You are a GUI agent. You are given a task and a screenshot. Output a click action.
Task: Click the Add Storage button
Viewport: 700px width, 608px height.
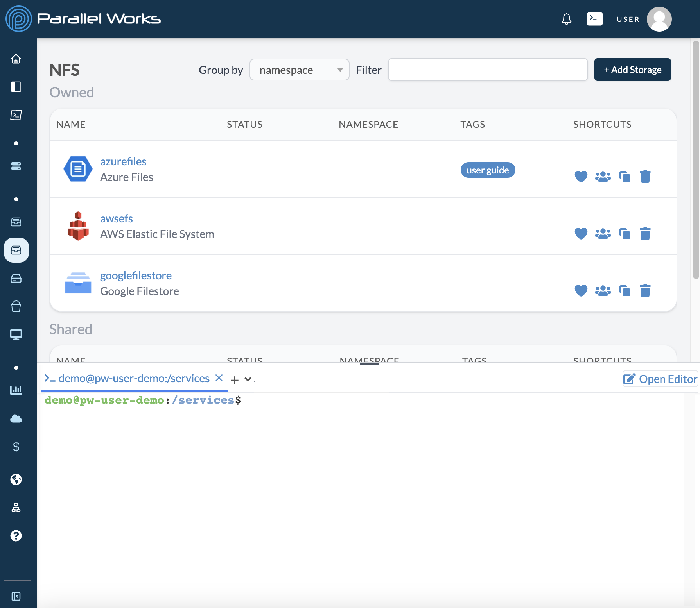coord(632,70)
